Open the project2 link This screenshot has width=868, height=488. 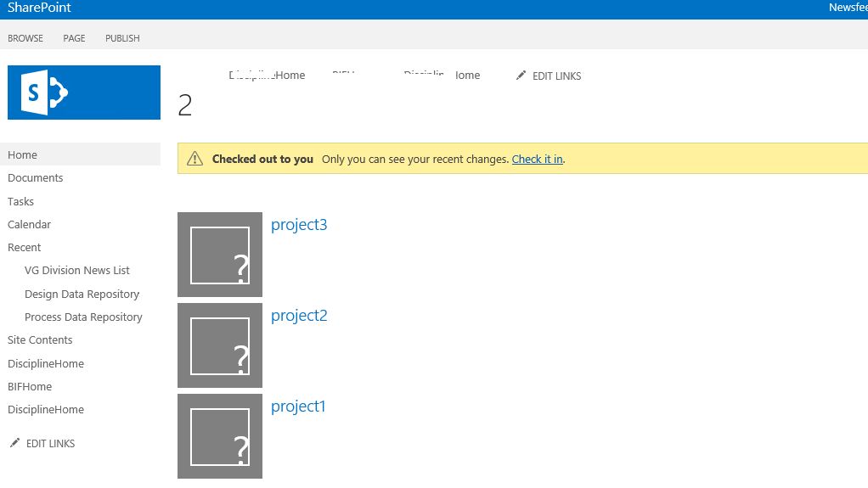point(299,316)
